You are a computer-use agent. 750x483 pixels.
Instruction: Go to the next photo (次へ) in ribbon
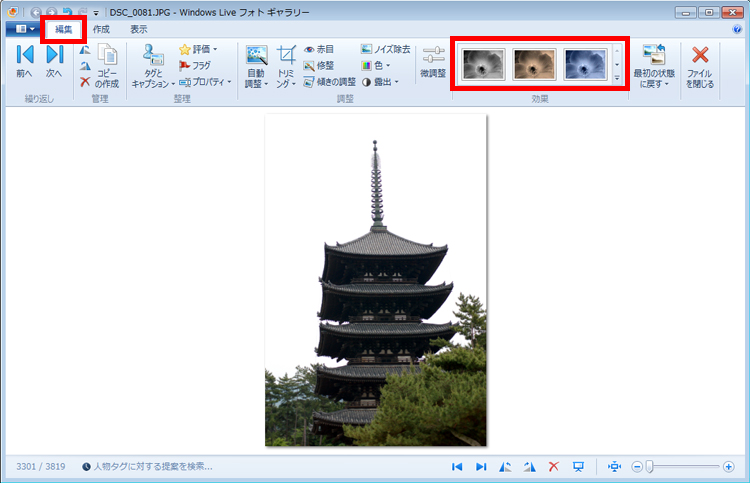[54, 61]
